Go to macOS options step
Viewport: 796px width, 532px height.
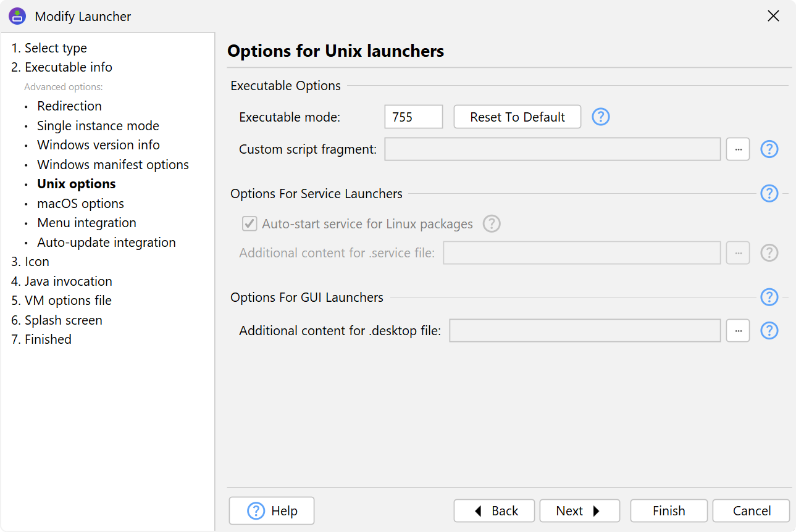80,204
